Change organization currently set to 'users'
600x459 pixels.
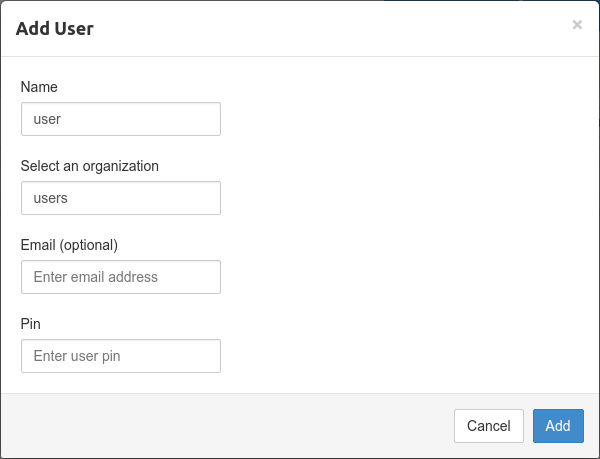tap(121, 198)
